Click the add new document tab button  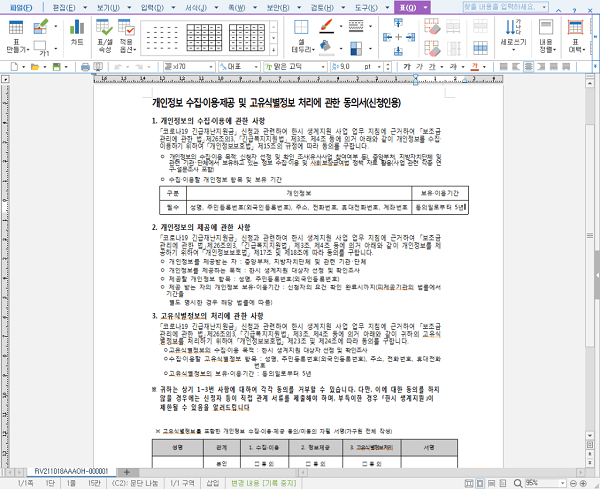[x=127, y=472]
